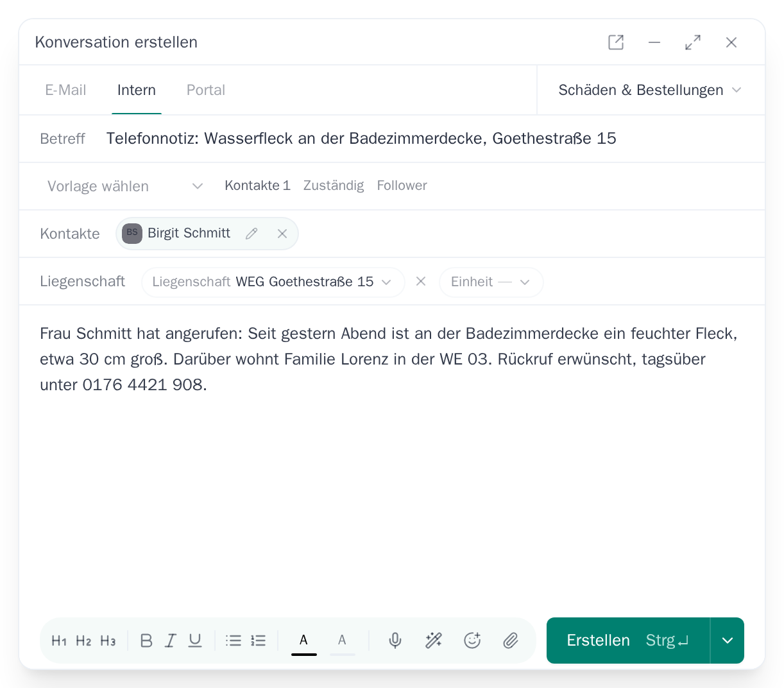Open the AI magic wand assistant
This screenshot has height=688, width=784.
pyautogui.click(x=434, y=641)
